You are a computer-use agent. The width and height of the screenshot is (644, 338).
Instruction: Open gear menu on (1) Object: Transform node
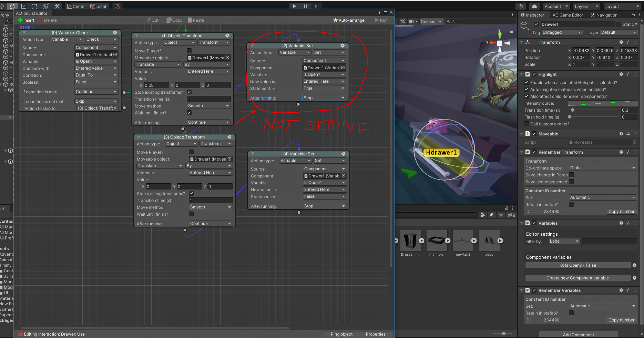pyautogui.click(x=227, y=36)
